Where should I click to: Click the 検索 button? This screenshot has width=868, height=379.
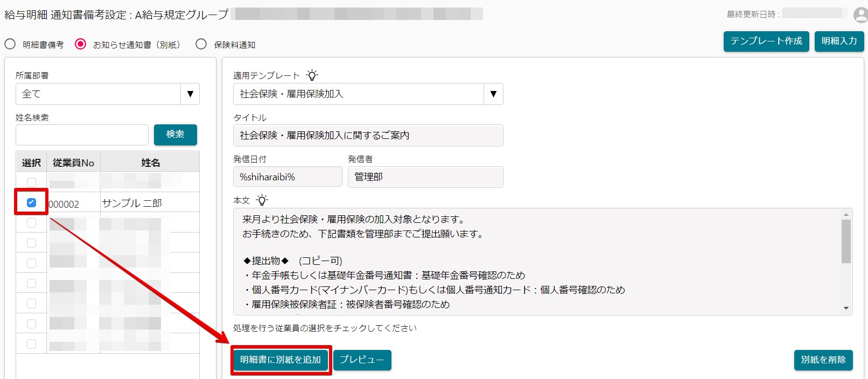(x=176, y=135)
